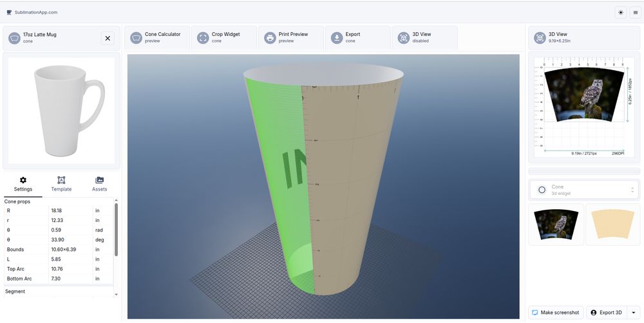
Task: Click the Export 3D button
Action: [x=606, y=313]
